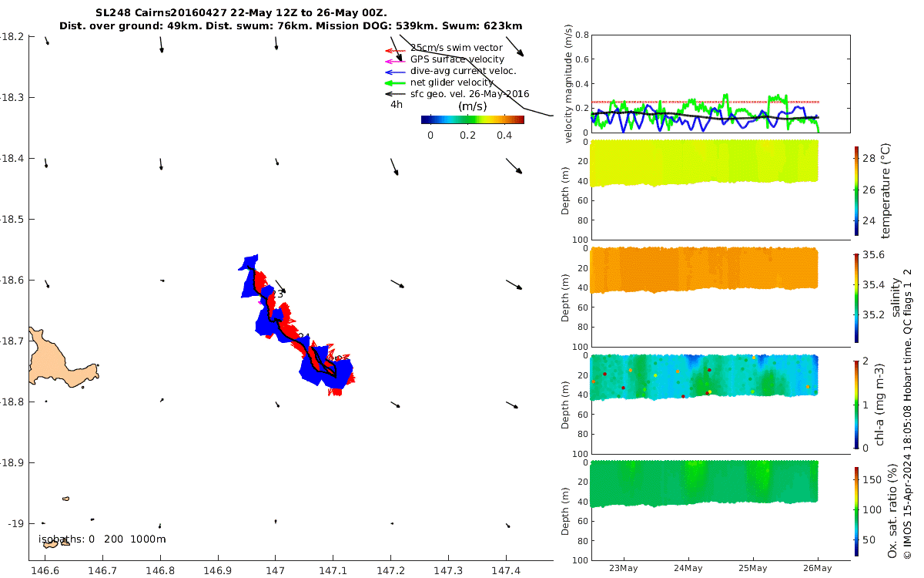Click the 'salinity' colorbar label
Image resolution: width=924 pixels, height=578 pixels.
coord(896,297)
